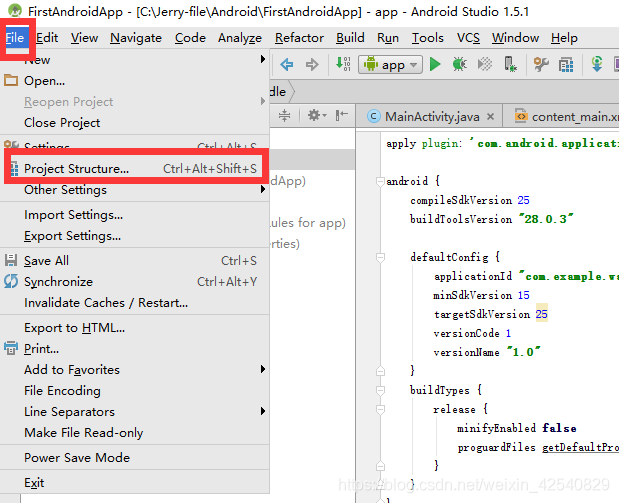Open the Tools menu
The image size is (619, 503).
point(428,38)
